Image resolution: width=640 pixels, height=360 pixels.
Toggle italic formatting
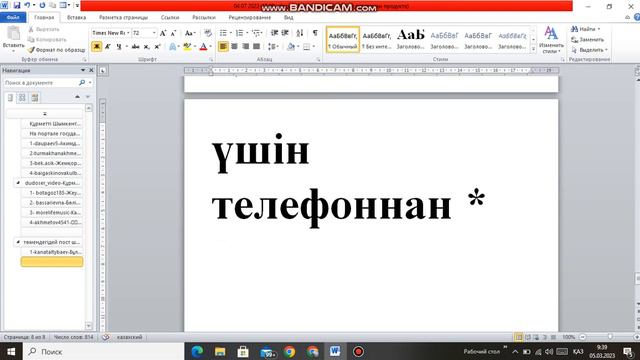[108, 47]
